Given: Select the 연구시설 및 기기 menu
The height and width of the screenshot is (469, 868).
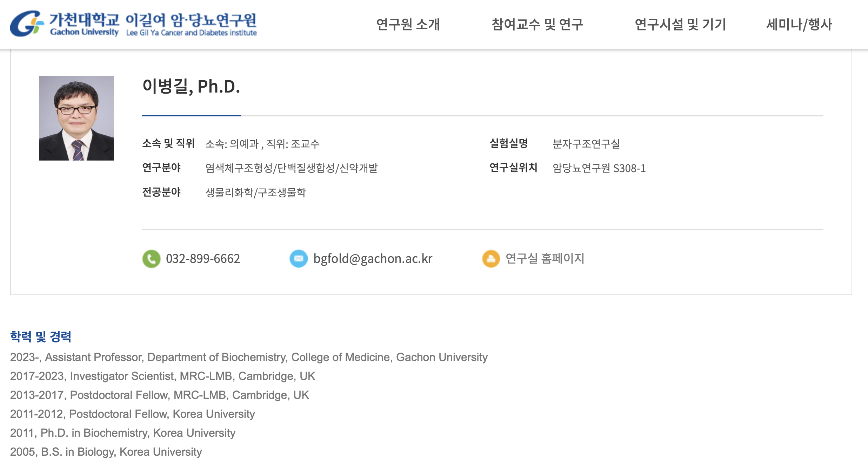Looking at the screenshot, I should pyautogui.click(x=680, y=25).
